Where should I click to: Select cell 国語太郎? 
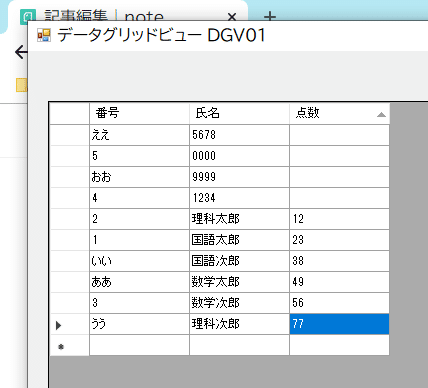click(239, 240)
